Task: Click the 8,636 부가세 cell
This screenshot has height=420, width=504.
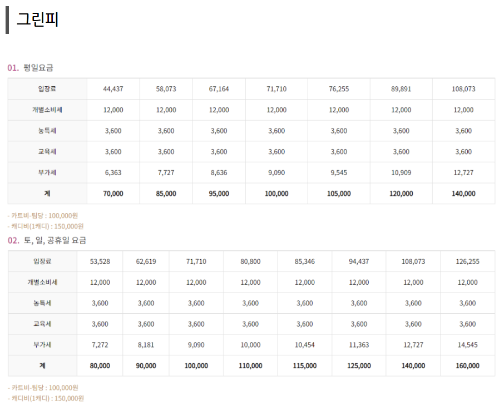Action: 219,172
